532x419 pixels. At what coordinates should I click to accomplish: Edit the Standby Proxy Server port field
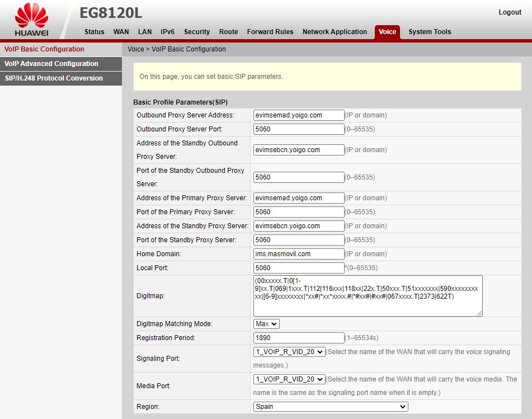299,240
